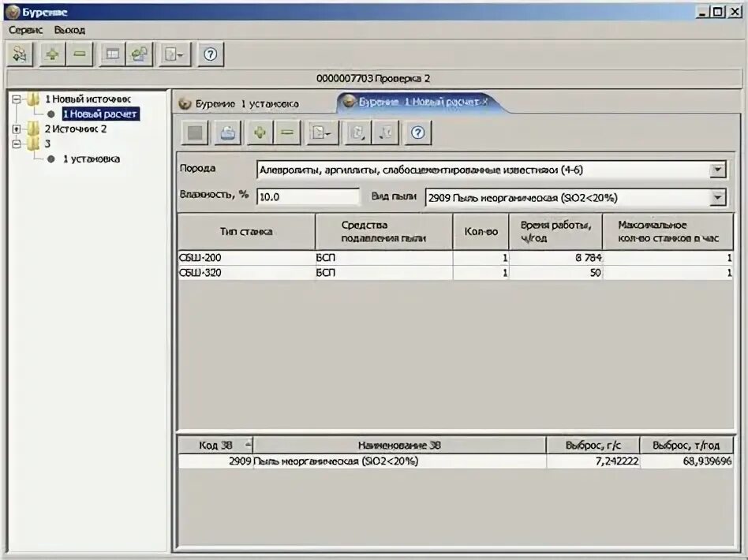Click the Влажность, % input field
Screen dimensions: 748x560
308,196
